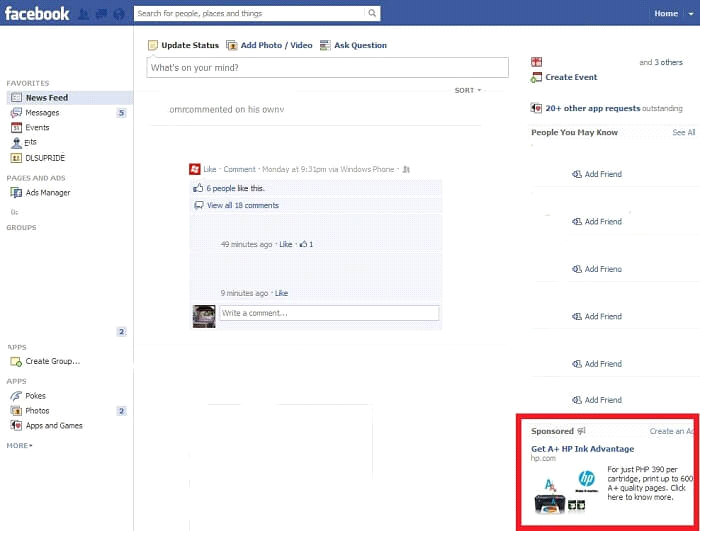708x534 pixels.
Task: Click the Add Photo / Video icon
Action: coord(232,45)
